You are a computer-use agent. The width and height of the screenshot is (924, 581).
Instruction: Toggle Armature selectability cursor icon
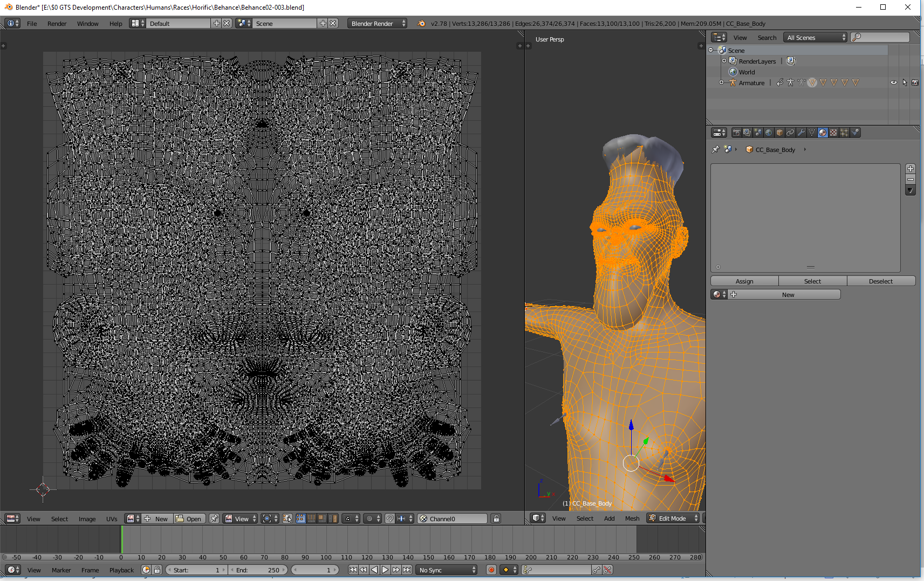tap(905, 82)
